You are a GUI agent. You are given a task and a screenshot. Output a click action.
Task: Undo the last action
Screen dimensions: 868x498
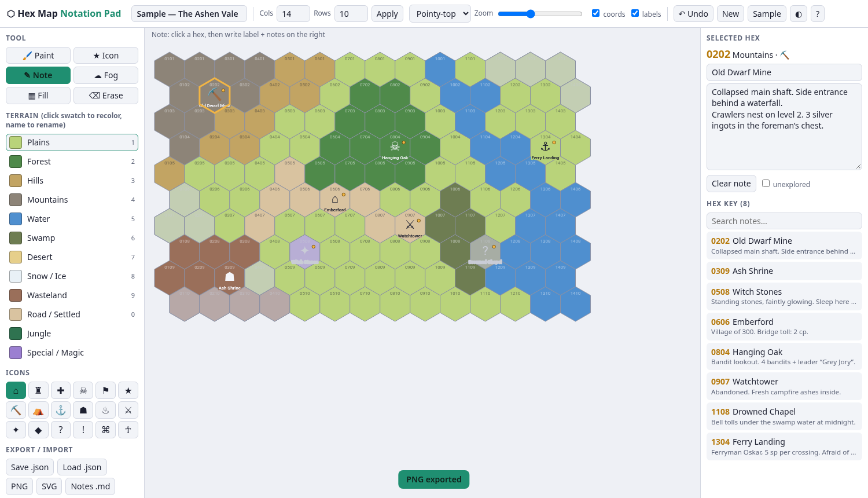pos(693,14)
